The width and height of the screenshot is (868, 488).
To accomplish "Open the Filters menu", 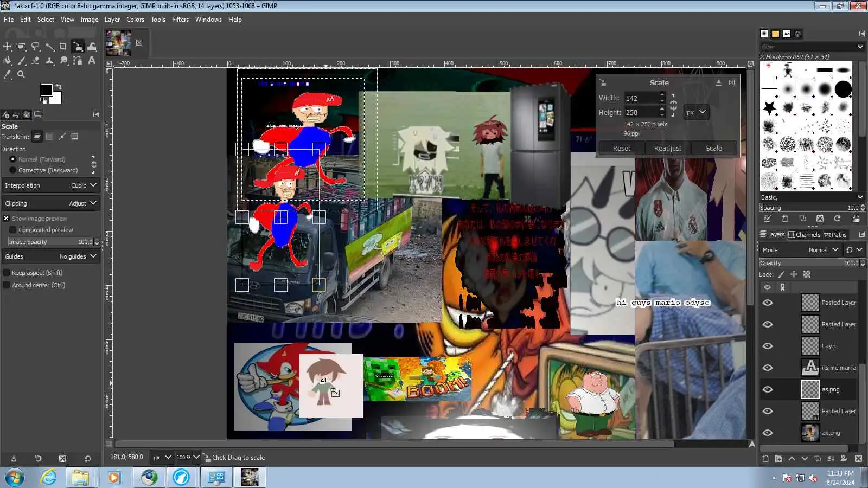I will click(180, 20).
